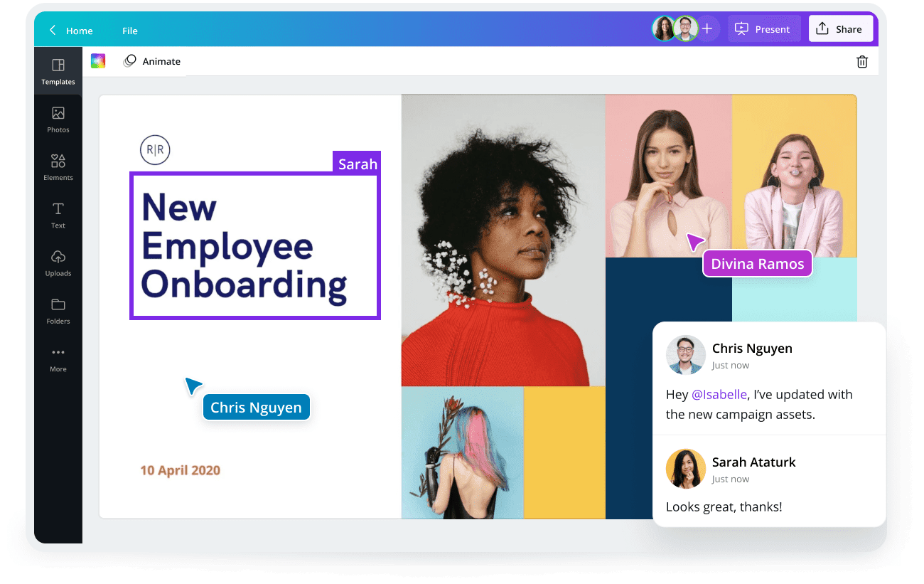
Task: Delete the selection with the trash icon
Action: (x=862, y=62)
